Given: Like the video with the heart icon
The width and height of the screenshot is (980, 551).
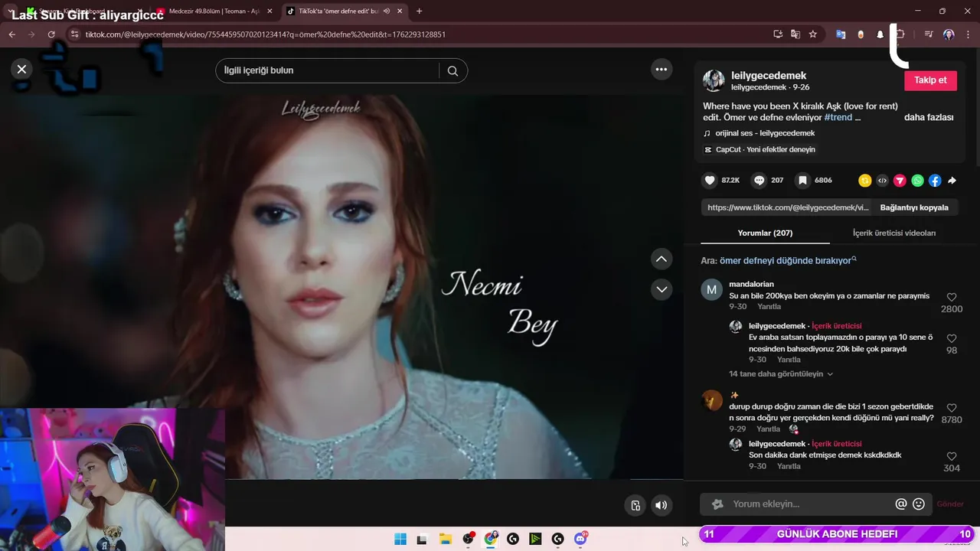Looking at the screenshot, I should pyautogui.click(x=710, y=181).
